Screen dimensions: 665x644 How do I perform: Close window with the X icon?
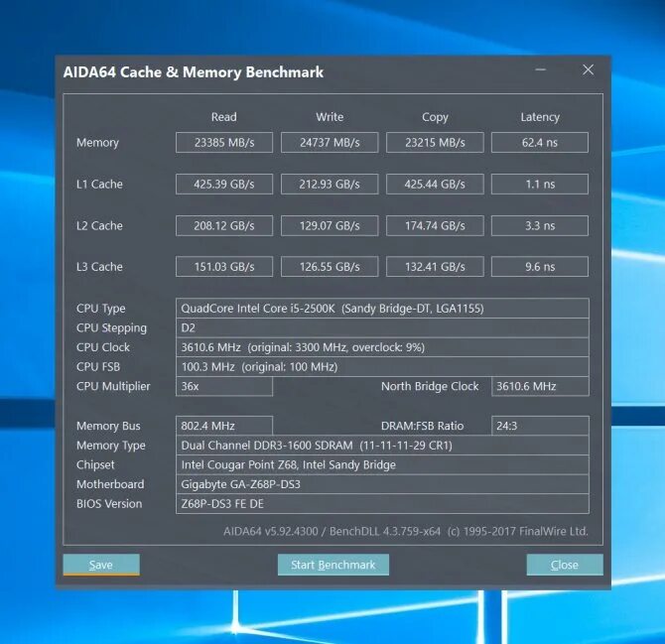pos(588,69)
